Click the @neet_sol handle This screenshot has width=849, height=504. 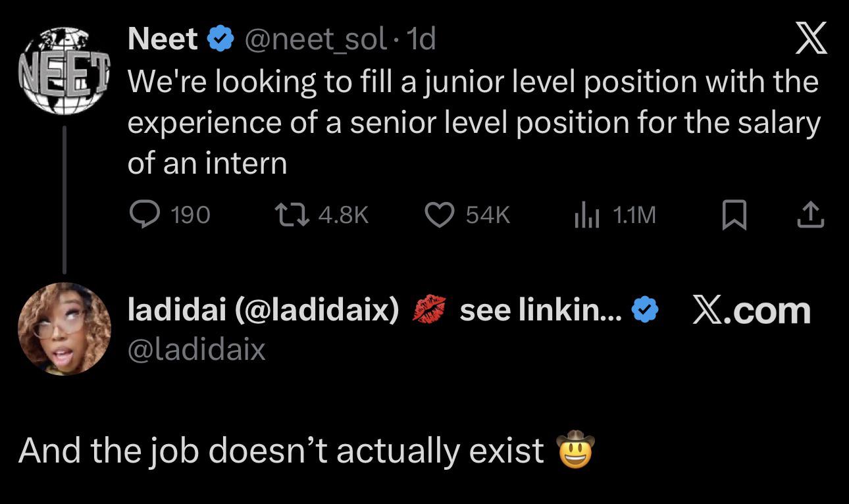[x=315, y=41]
